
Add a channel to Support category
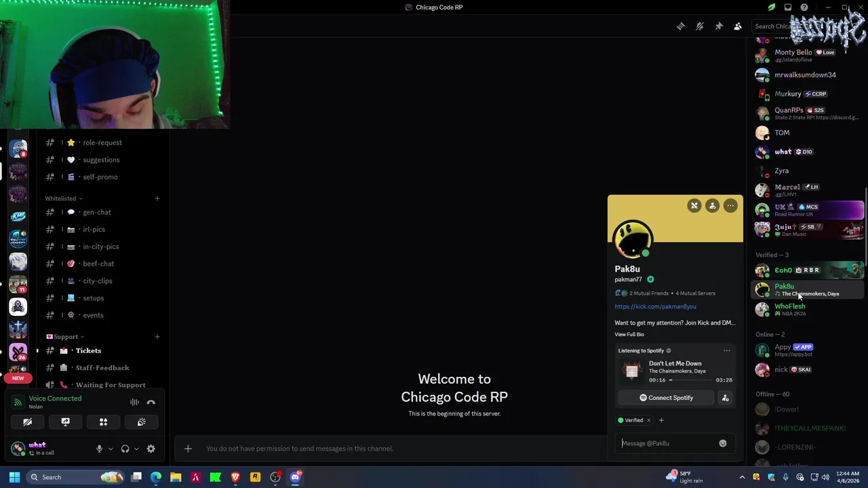coord(157,337)
